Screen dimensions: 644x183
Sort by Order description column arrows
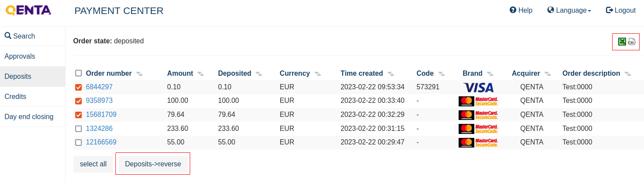(627, 74)
